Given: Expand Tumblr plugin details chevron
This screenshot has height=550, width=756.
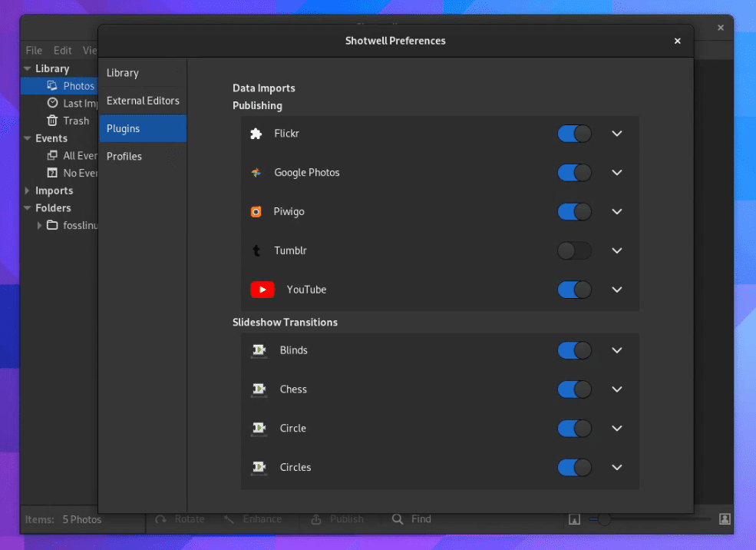Looking at the screenshot, I should 616,251.
